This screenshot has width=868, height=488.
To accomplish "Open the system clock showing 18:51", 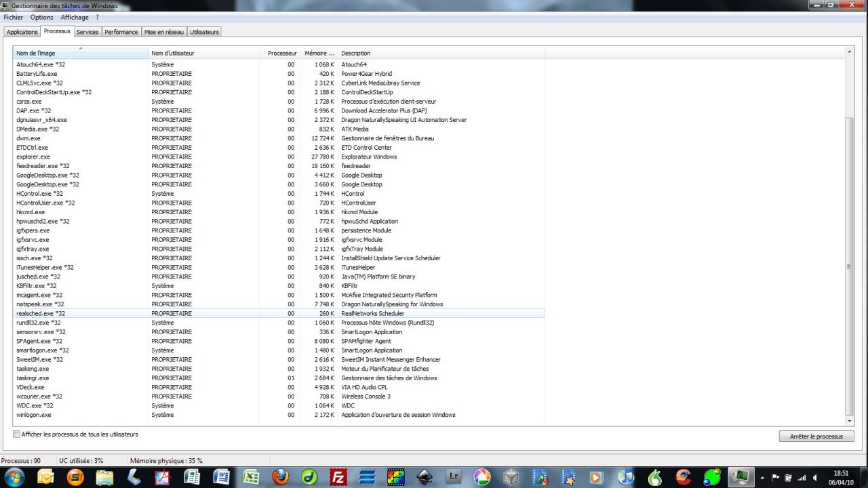I will (x=841, y=477).
